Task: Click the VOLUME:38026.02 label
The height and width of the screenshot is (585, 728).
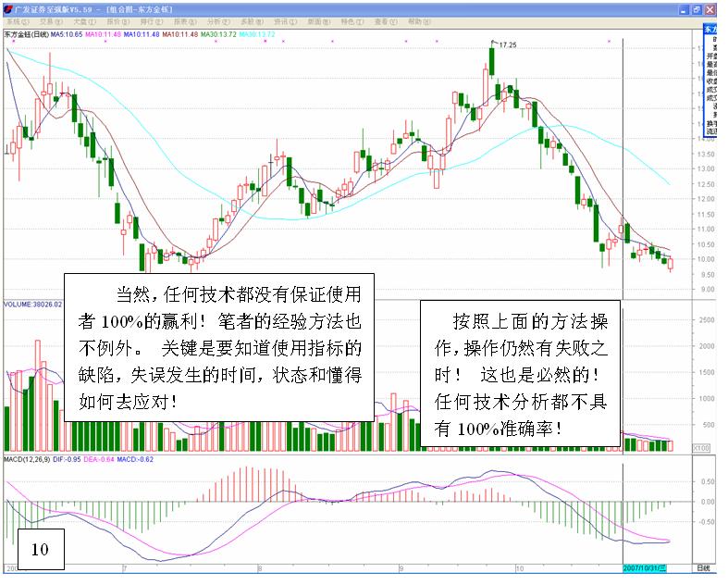Action: (x=32, y=305)
